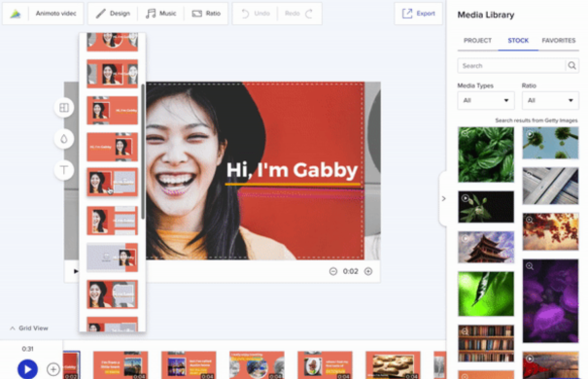Click the Redo button
588x379 pixels.
click(x=299, y=14)
